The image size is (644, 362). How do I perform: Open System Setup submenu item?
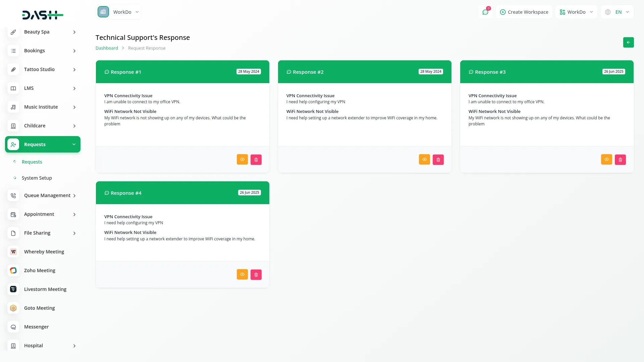[37, 178]
